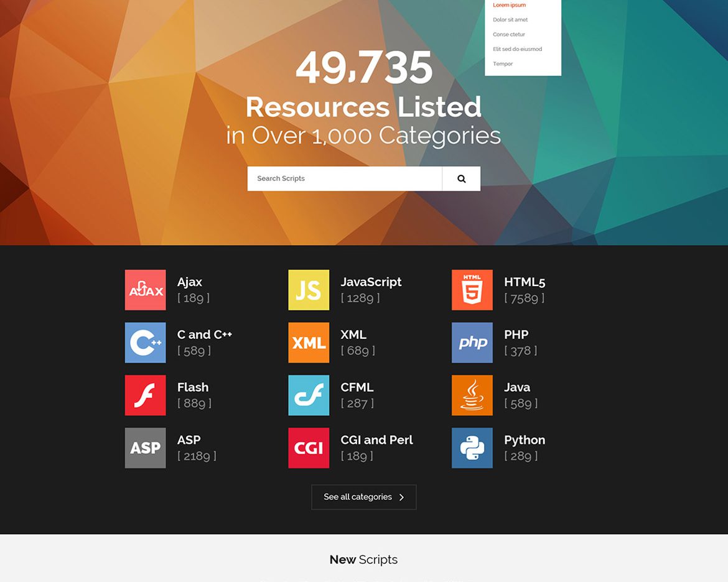This screenshot has width=728, height=582.
Task: Open the Python category title
Action: point(525,440)
